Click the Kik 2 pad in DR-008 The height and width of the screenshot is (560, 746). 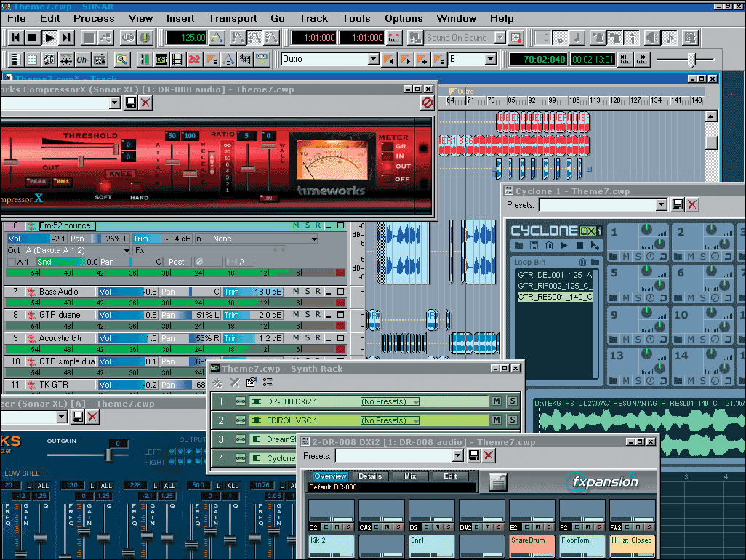pyautogui.click(x=331, y=546)
